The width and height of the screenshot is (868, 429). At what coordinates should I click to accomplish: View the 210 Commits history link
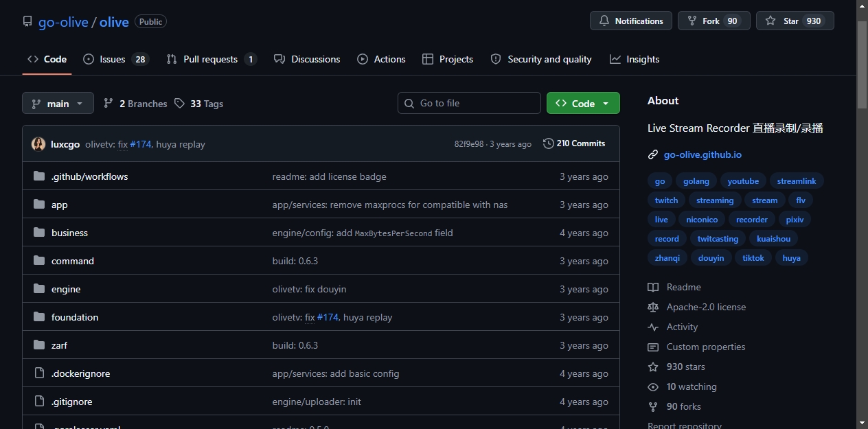click(574, 143)
